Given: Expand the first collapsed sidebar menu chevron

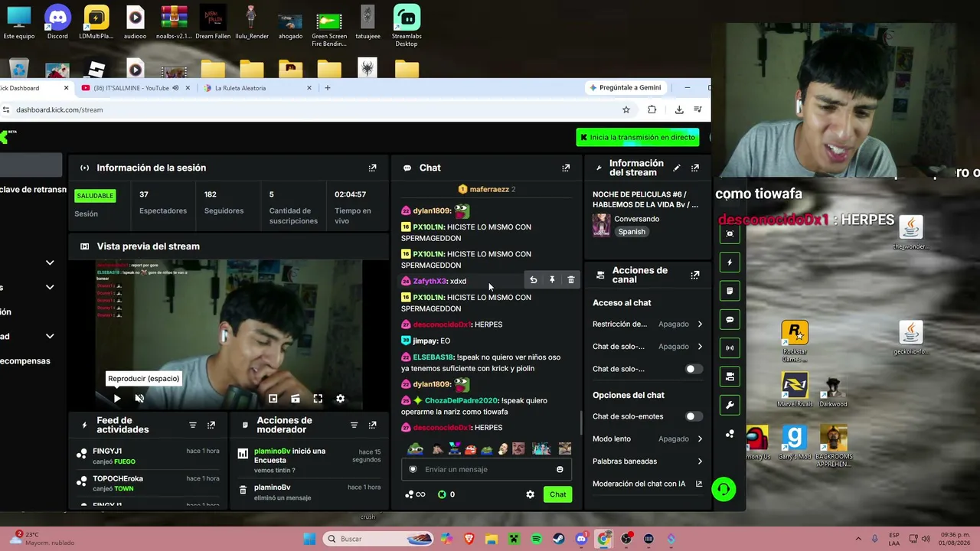Looking at the screenshot, I should click(50, 262).
